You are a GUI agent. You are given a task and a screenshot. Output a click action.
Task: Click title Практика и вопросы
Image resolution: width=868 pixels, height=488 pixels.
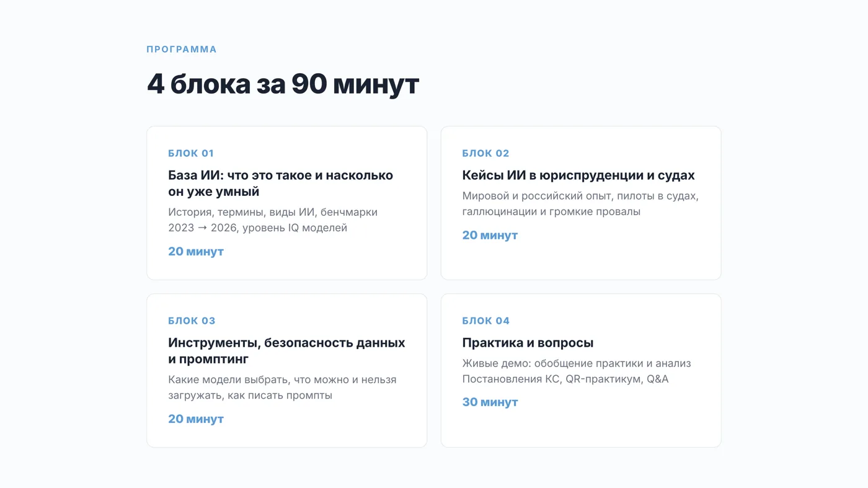528,343
